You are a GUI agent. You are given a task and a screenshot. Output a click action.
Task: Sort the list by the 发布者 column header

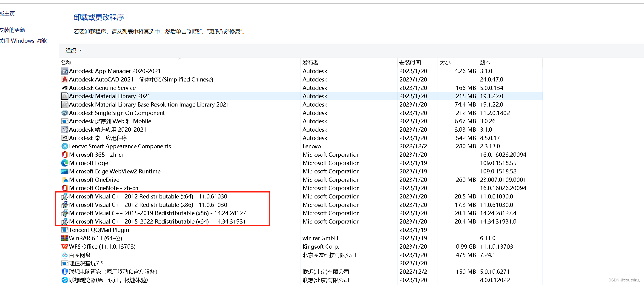pyautogui.click(x=310, y=63)
